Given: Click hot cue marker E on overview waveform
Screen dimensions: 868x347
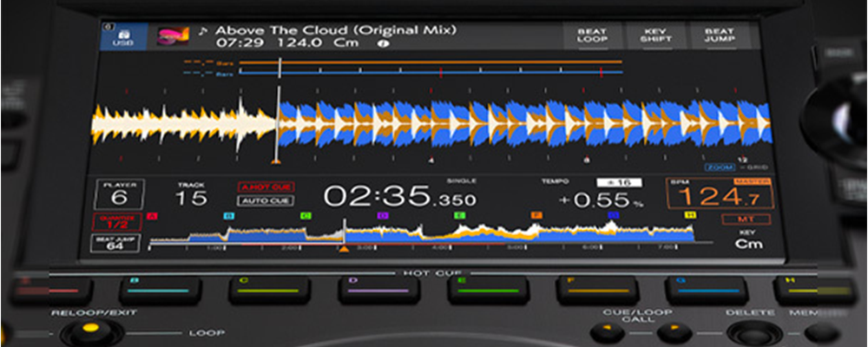Looking at the screenshot, I should (x=459, y=214).
